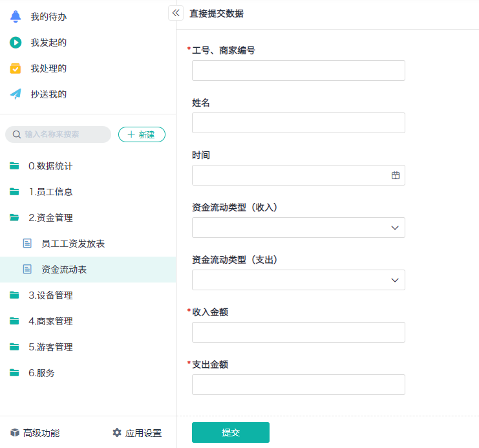Collapse the sidebar with double-chevron icon
This screenshot has width=479, height=448.
click(175, 13)
